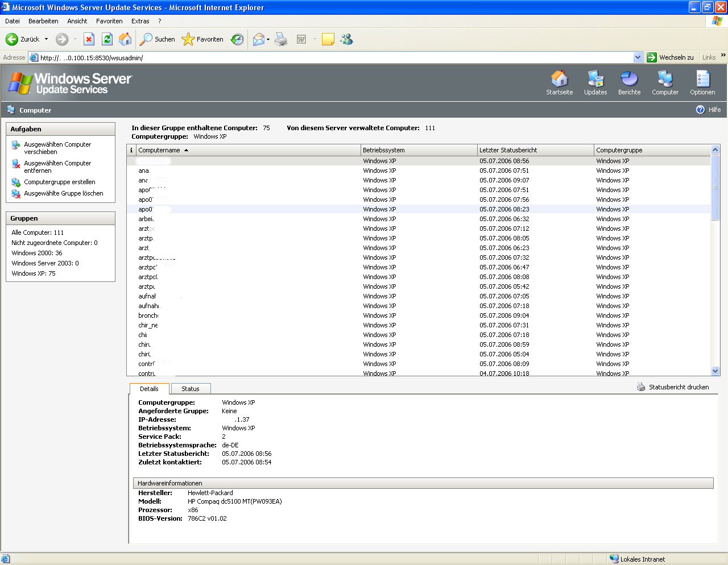Viewport: 728px width, 565px height.
Task: Click the yellow note discussion toolbar icon
Action: (x=328, y=39)
